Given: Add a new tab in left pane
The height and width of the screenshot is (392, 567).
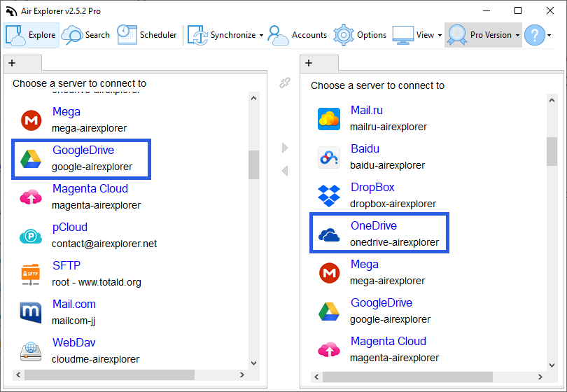Looking at the screenshot, I should click(12, 63).
